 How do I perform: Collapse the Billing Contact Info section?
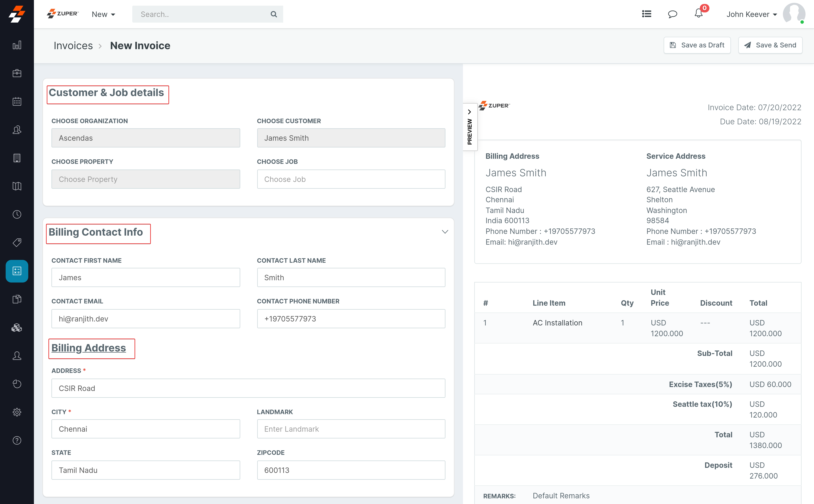pyautogui.click(x=444, y=232)
